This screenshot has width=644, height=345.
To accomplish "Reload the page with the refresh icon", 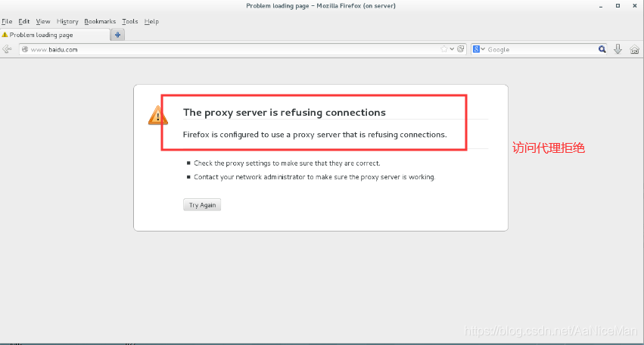I will point(461,49).
